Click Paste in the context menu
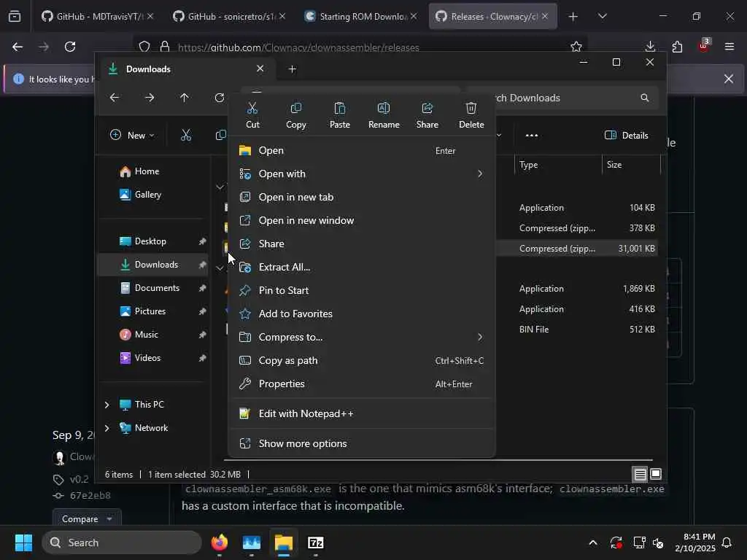This screenshot has height=560, width=747. (340, 115)
